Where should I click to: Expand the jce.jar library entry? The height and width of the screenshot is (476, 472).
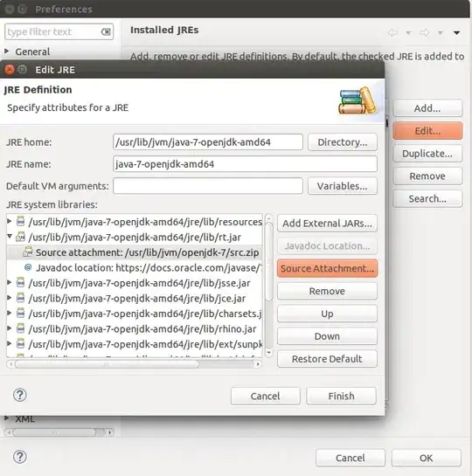(x=9, y=298)
